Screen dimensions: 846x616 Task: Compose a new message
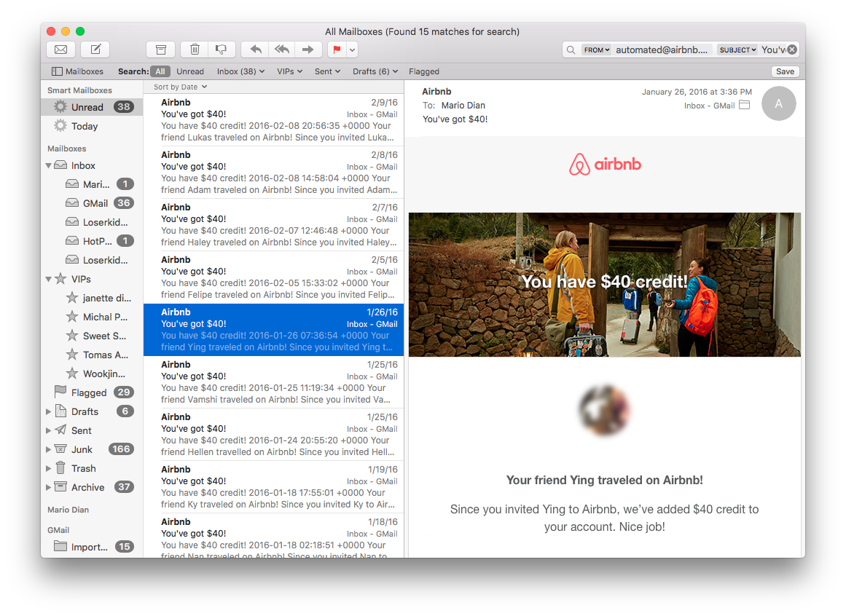[95, 50]
